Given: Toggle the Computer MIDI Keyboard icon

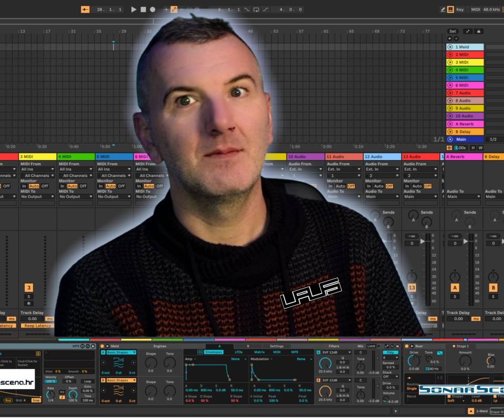Looking at the screenshot, I should pyautogui.click(x=450, y=9).
